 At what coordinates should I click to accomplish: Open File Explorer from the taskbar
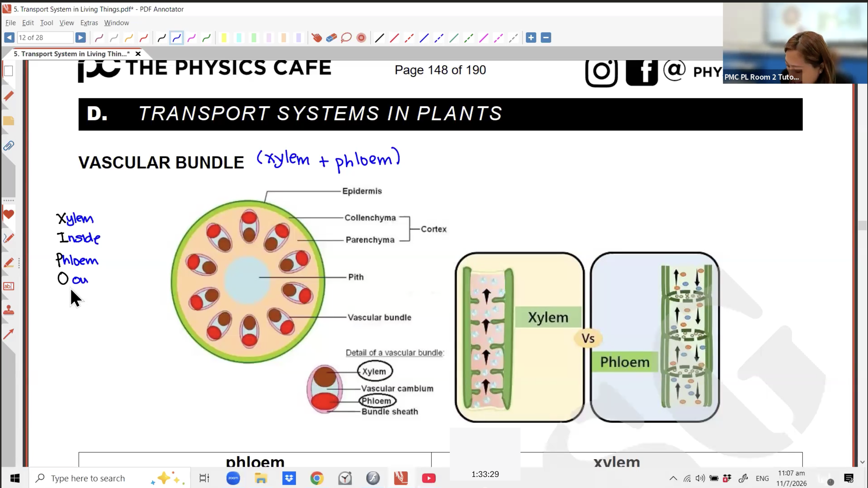[261, 478]
